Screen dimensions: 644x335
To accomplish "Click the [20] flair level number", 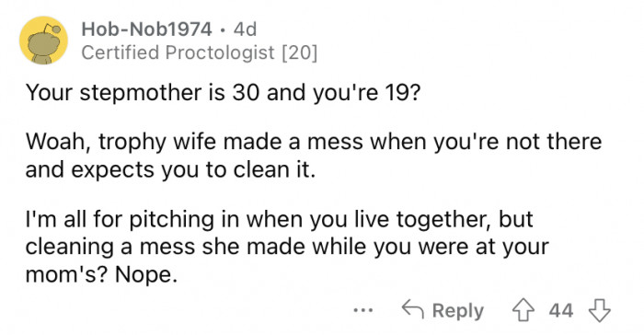I will (299, 53).
